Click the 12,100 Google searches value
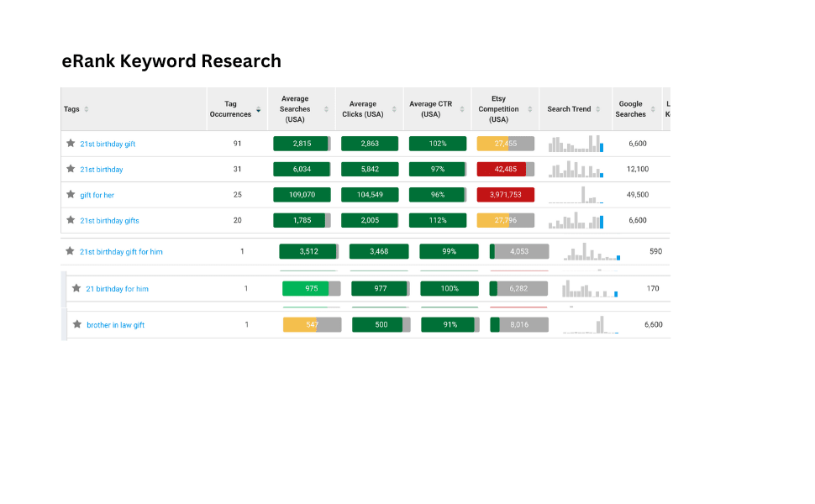Screen dimensions: 815x504 tap(638, 169)
